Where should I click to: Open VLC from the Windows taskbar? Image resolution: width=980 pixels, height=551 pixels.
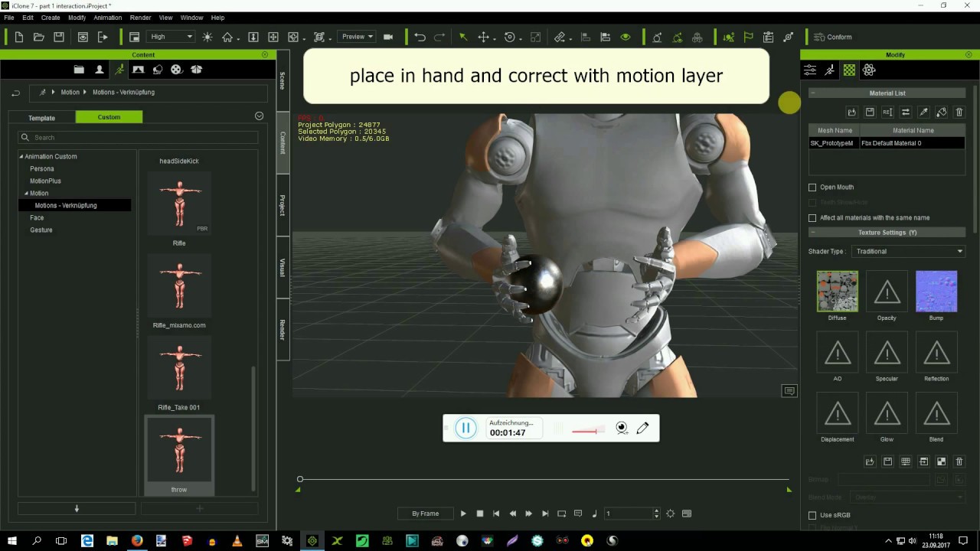(237, 540)
